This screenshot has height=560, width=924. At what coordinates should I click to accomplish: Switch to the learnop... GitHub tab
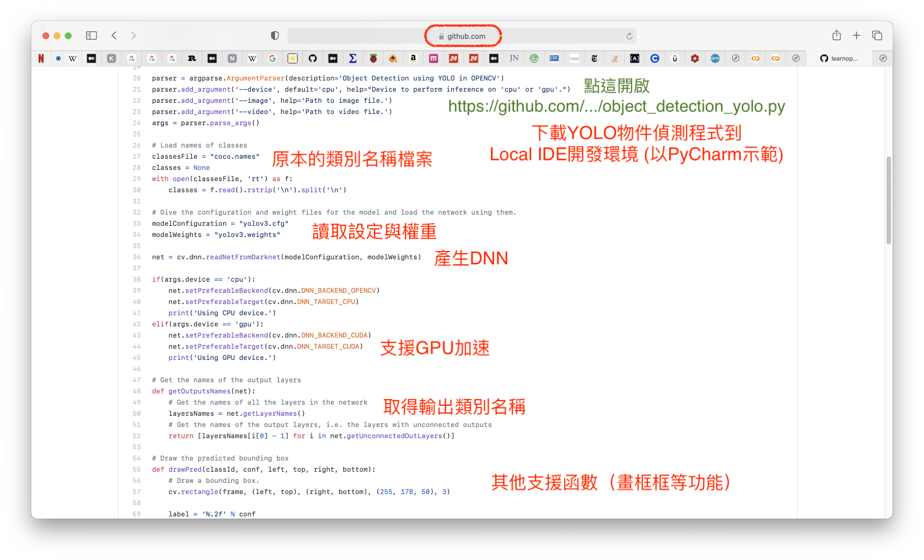click(839, 58)
